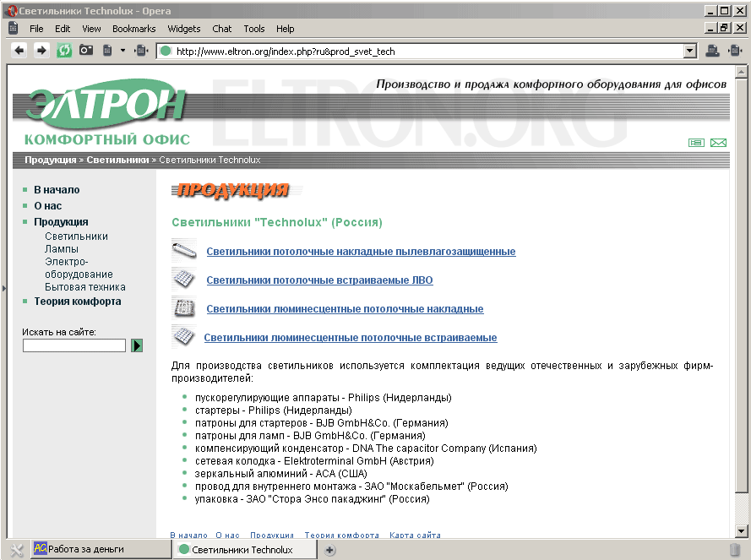Click the arrowed page icon just before the address field
The image size is (751, 560).
tap(141, 51)
